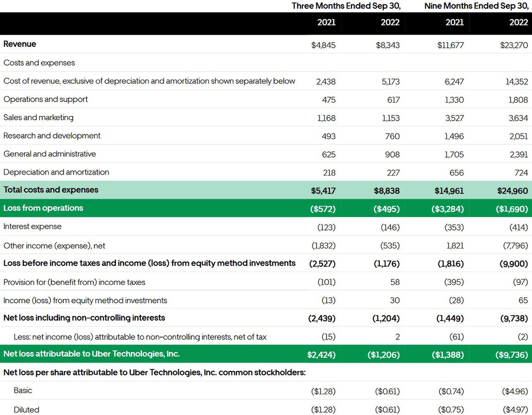The height and width of the screenshot is (415, 532).
Task: Click the $11,677 revenue figure
Action: [451, 45]
